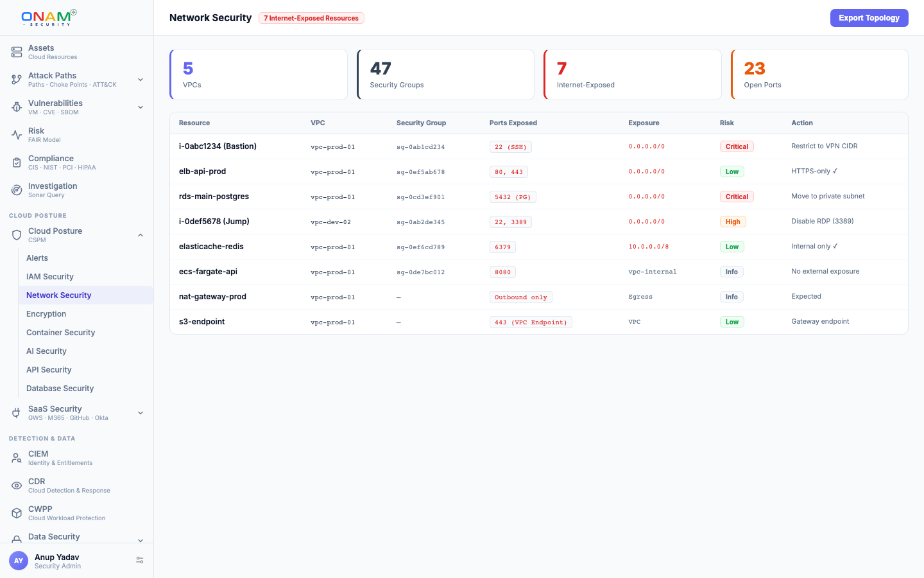Open user settings sliders icon
924x578 pixels.
point(140,561)
